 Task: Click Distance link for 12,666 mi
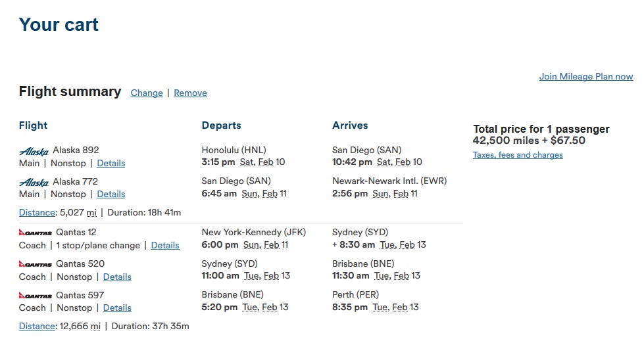37,326
